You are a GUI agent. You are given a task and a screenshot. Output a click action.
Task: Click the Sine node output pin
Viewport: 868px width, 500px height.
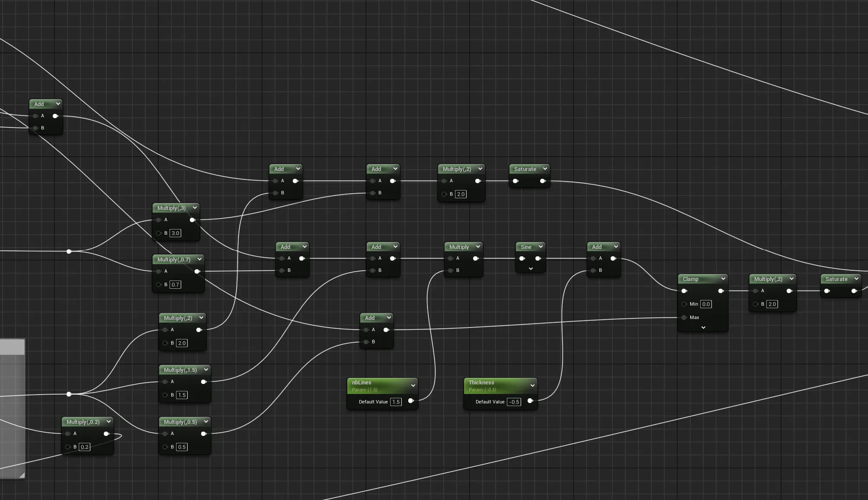click(x=538, y=258)
